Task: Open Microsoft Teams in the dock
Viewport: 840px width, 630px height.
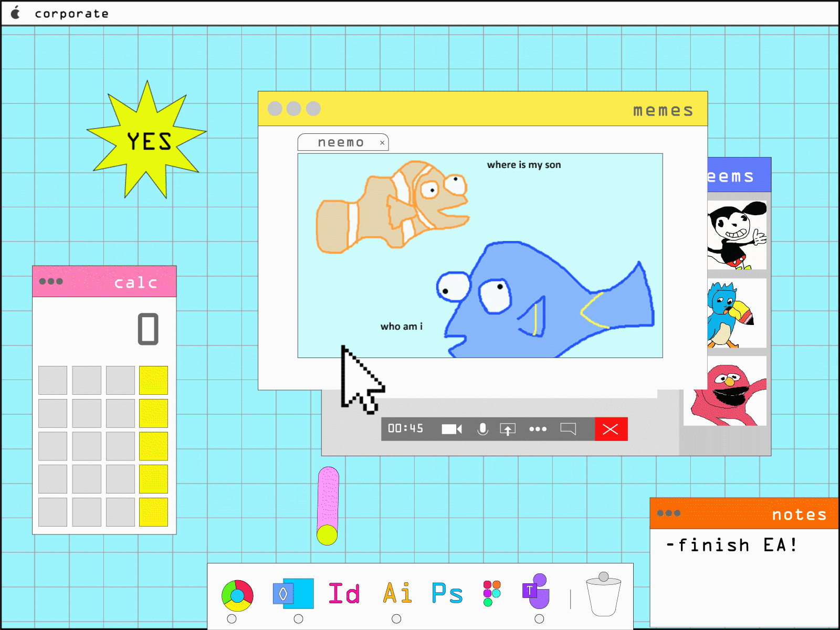Action: click(x=536, y=591)
